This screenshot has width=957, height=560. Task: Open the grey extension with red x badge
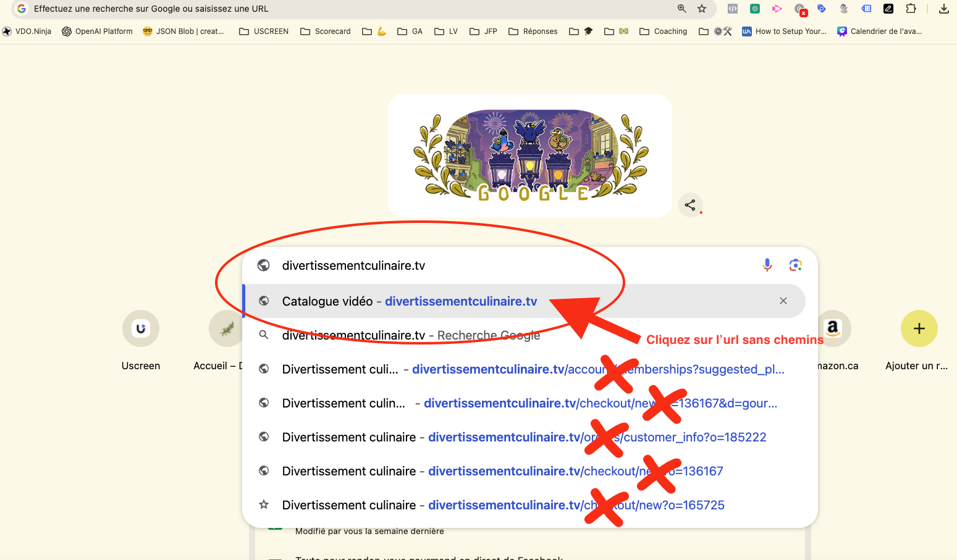point(800,9)
